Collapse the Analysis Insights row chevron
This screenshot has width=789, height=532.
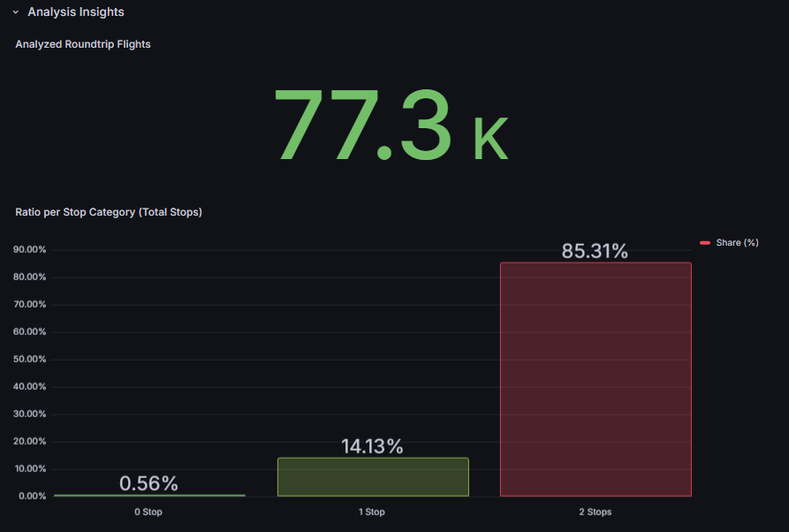click(16, 12)
